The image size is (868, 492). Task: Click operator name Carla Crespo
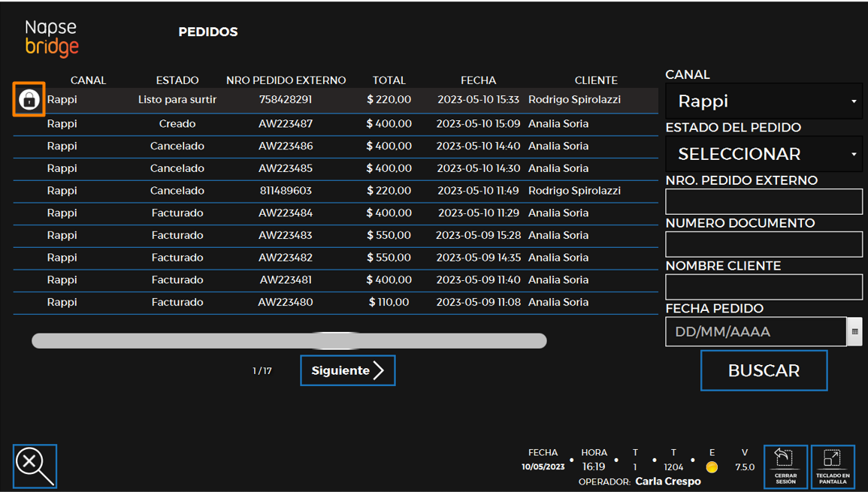point(667,481)
